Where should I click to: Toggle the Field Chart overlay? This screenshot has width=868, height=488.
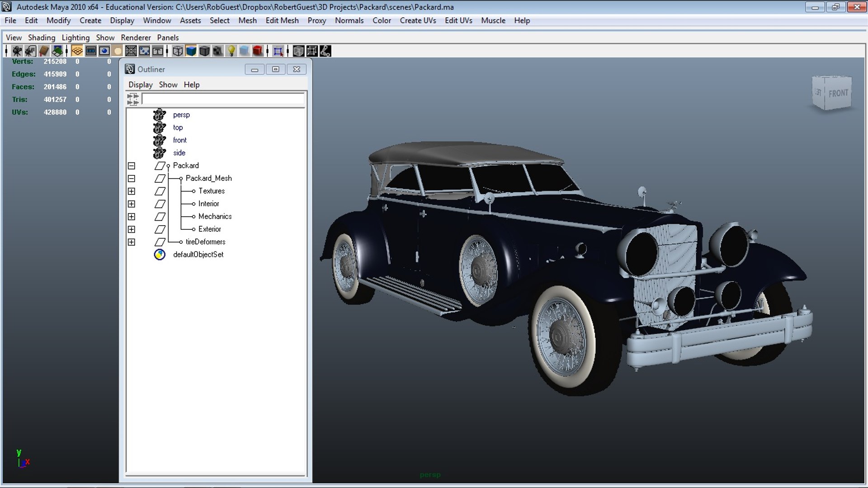click(x=131, y=51)
